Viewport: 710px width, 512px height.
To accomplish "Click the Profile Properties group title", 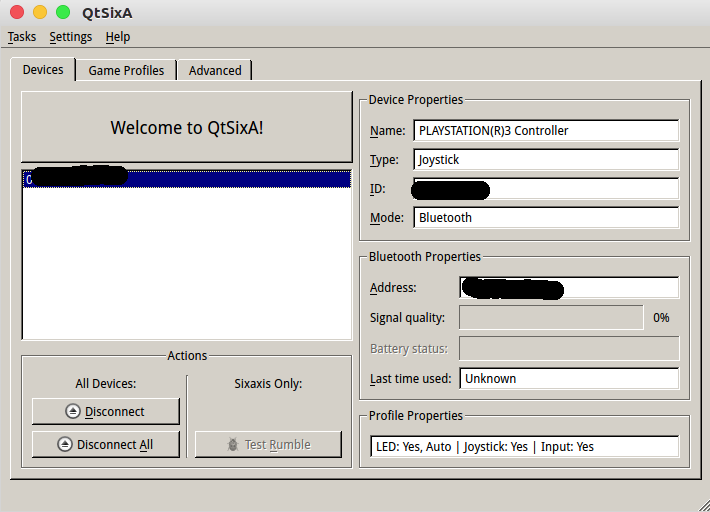I will coord(416,416).
